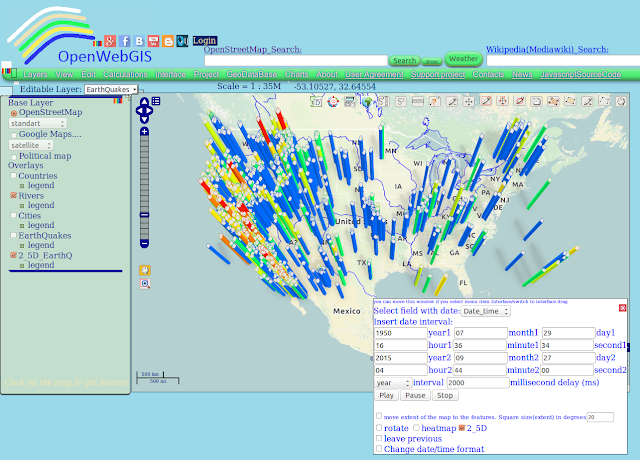Screen dimensions: 640x460
Task: Zoom out with the minus button
Action: pos(144,244)
